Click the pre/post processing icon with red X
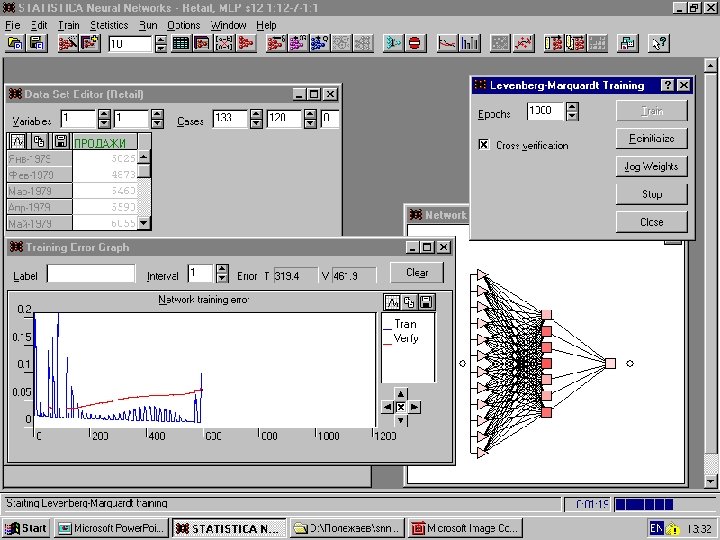Viewport: 720px width, 540px height. pos(224,44)
